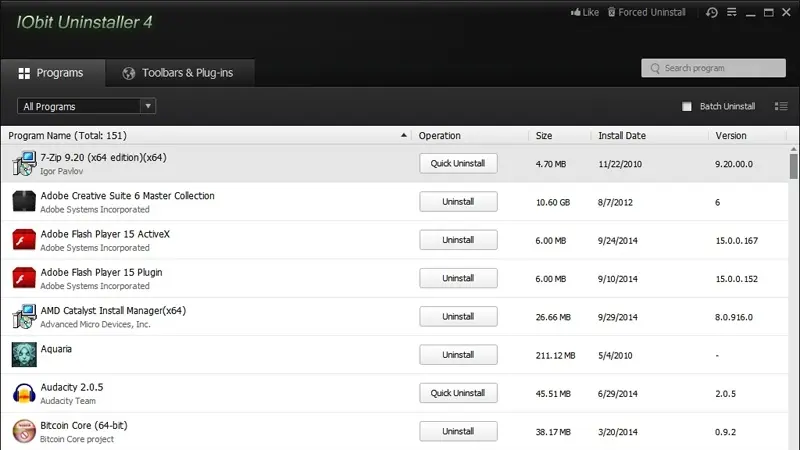Image resolution: width=800 pixels, height=450 pixels.
Task: Click the Like thumbs-up icon
Action: point(576,12)
